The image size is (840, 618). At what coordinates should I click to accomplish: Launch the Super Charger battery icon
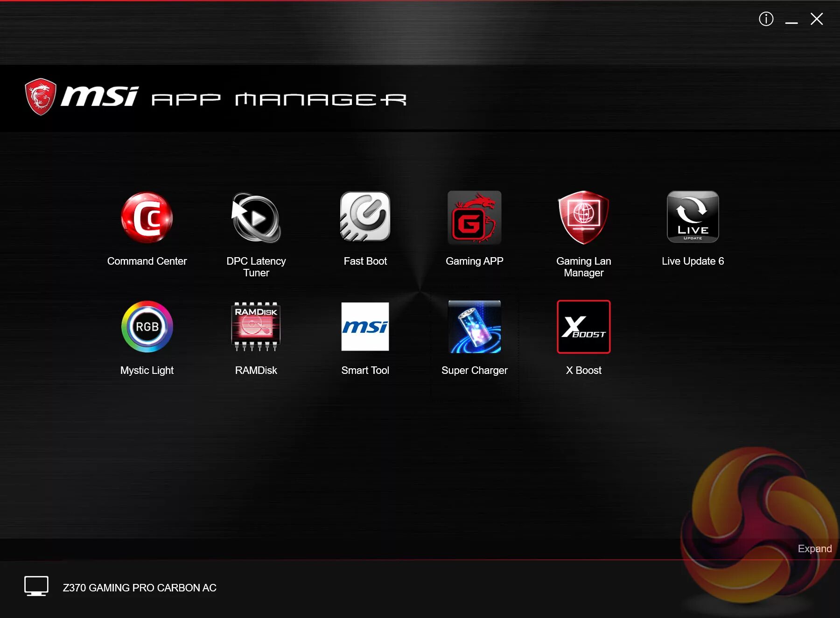475,327
